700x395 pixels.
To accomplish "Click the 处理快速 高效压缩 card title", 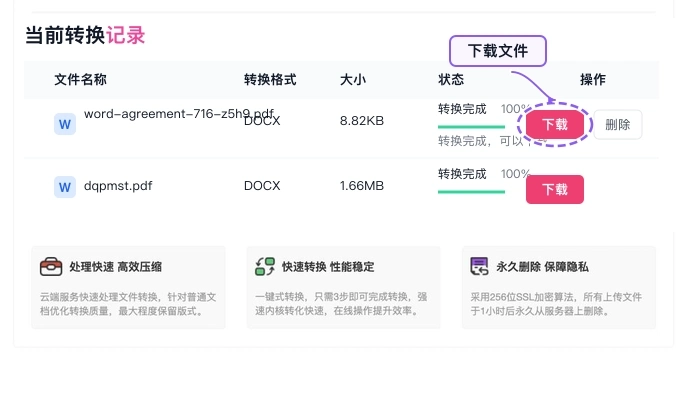I will 116,267.
